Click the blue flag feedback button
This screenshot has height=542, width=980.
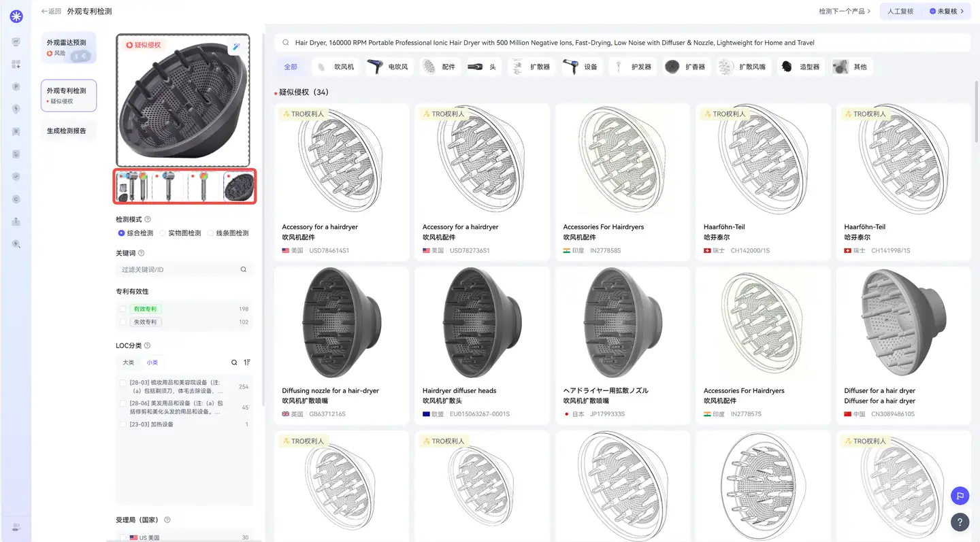pos(960,495)
